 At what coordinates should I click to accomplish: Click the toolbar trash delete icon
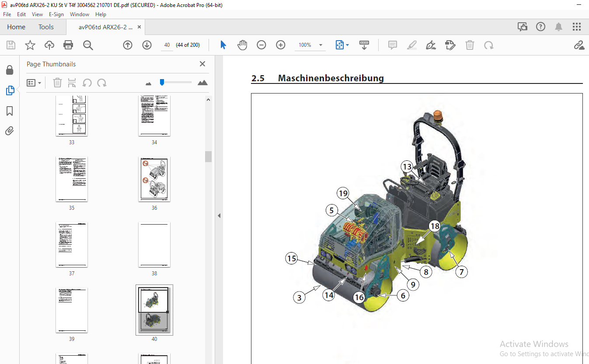[470, 45]
